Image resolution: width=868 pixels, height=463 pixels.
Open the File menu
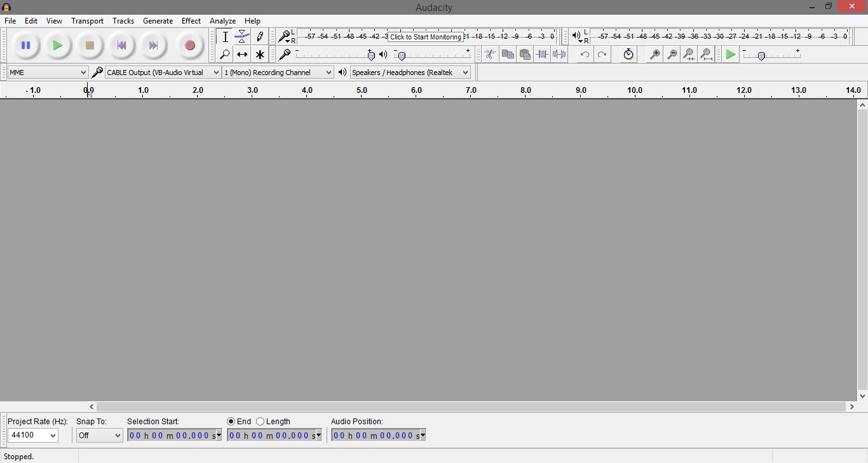(x=10, y=21)
